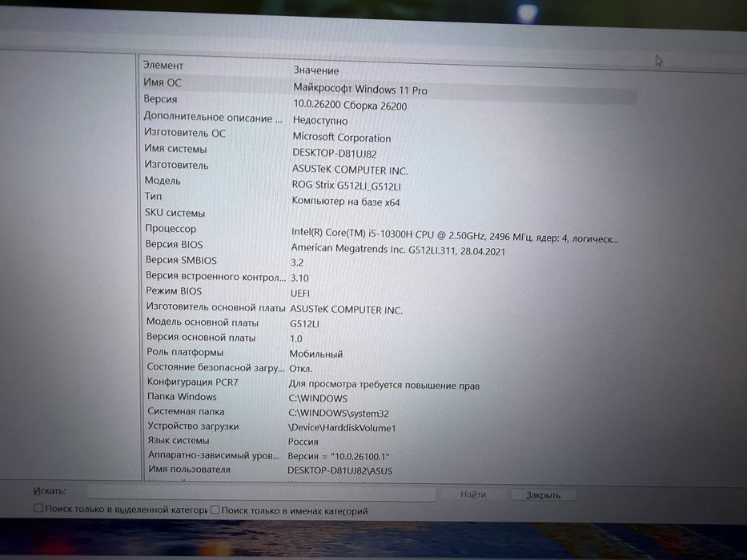Select the 'UEFI' value
Viewport: 747px width, 560px height.
(300, 293)
